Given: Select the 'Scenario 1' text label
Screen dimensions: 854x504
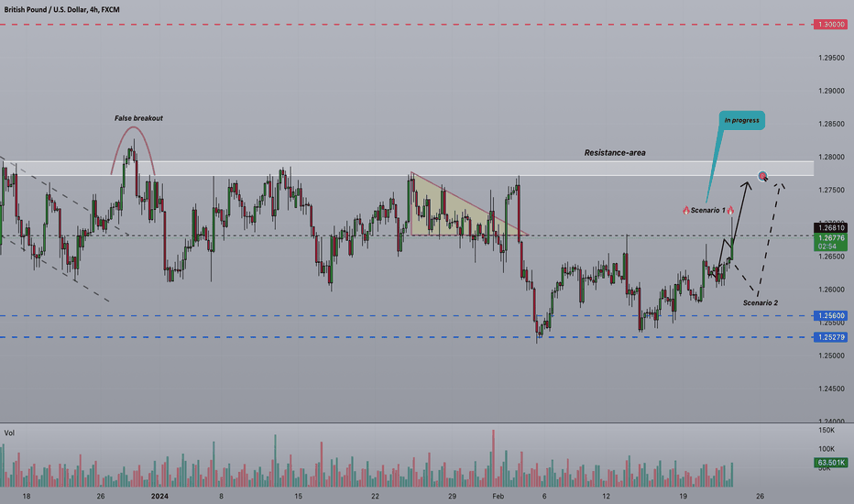Looking at the screenshot, I should click(x=708, y=210).
